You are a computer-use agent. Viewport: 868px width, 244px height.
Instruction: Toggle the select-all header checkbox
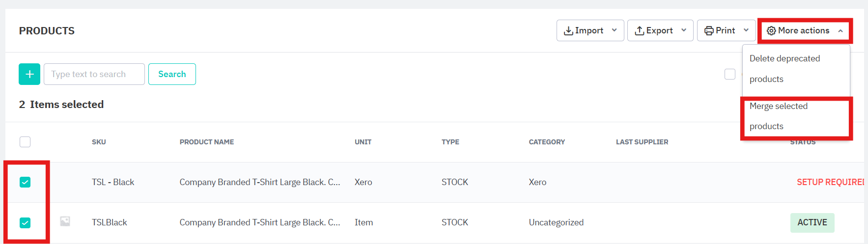25,142
